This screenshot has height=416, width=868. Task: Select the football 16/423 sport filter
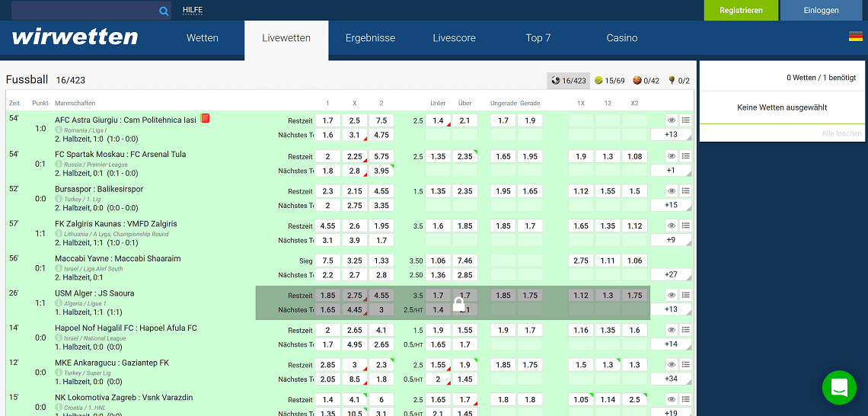pyautogui.click(x=569, y=81)
